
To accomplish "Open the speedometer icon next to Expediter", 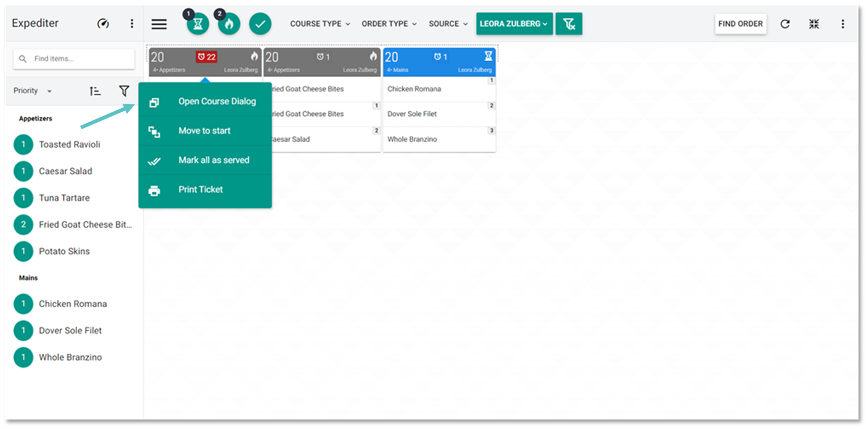I will tap(103, 23).
